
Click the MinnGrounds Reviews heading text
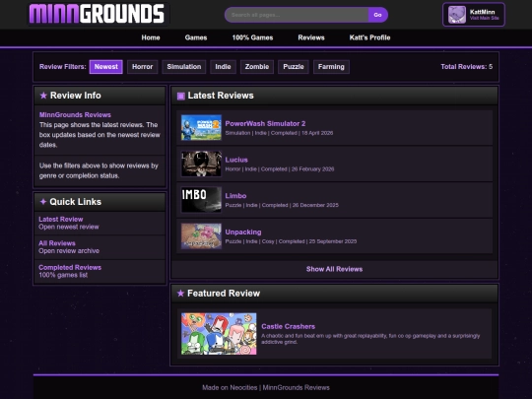pos(75,114)
